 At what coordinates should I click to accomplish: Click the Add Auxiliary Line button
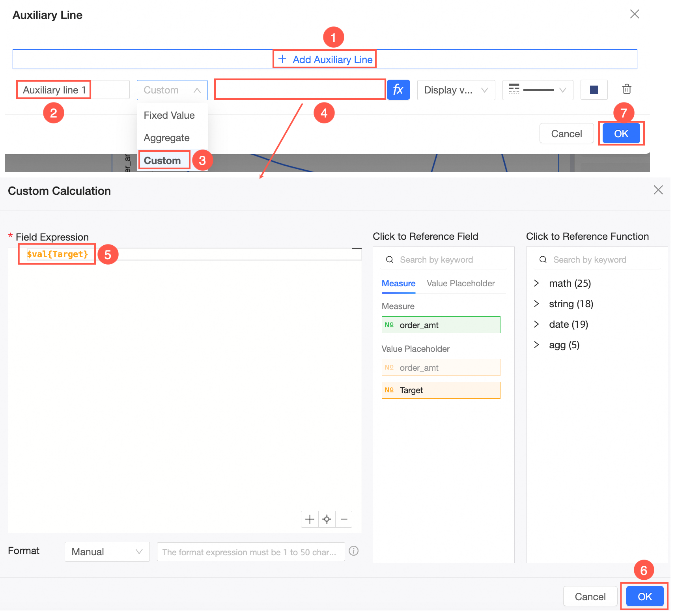(x=325, y=59)
